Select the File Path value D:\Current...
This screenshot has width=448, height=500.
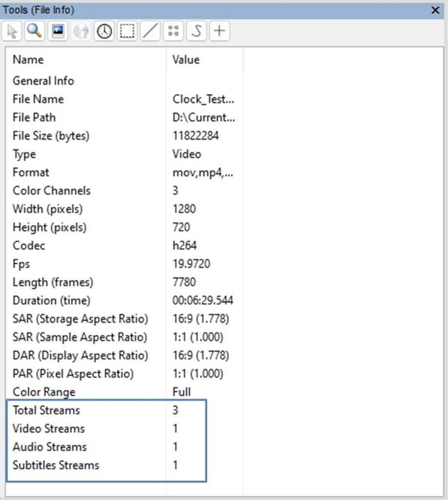click(204, 117)
